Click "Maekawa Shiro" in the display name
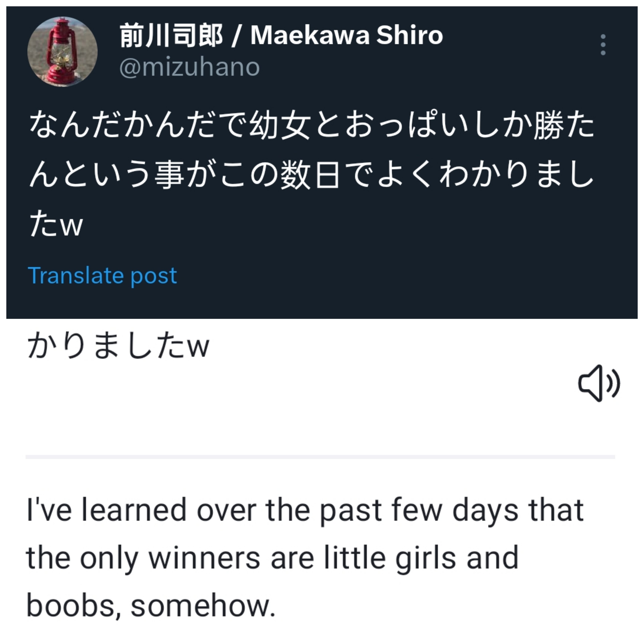 (347, 35)
